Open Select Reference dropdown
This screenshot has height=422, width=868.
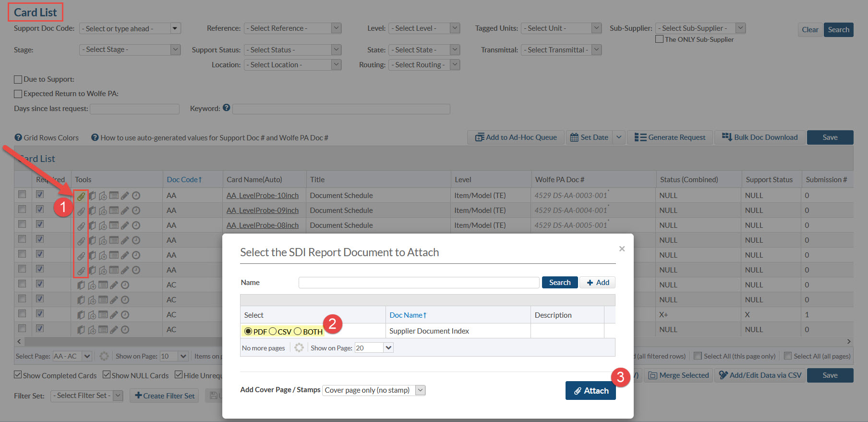[x=292, y=28]
